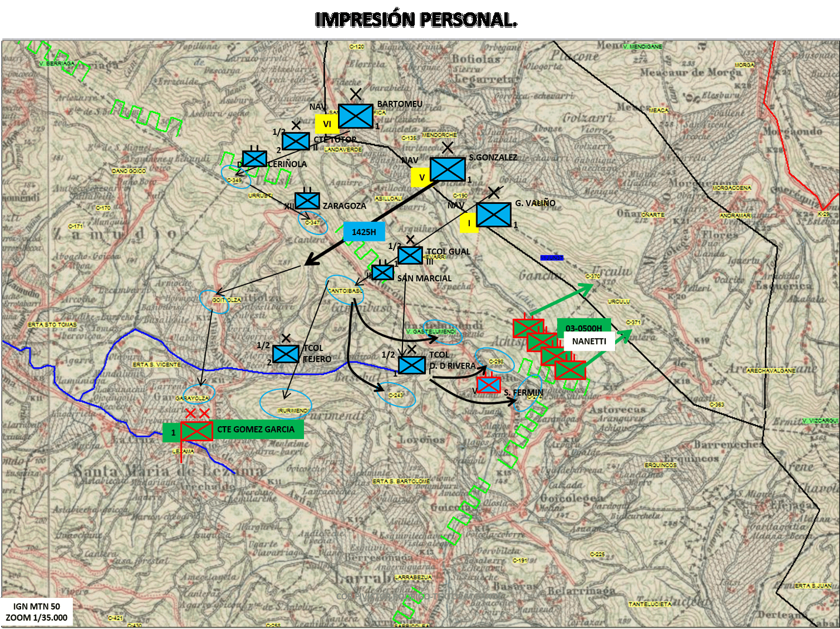Screen dimensions: 840x629
Task: Click the C-171 yellow label
Action: tap(76, 226)
